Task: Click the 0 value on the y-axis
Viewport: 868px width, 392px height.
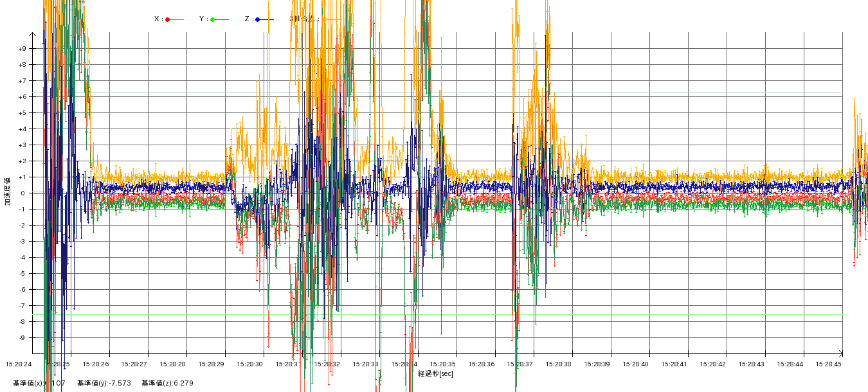Action: [22, 193]
